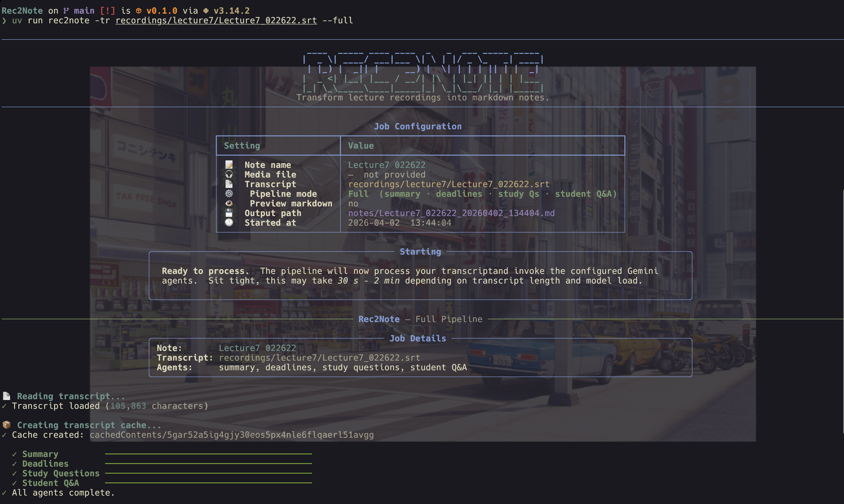Click the clock icon beside Started at
This screenshot has width=844, height=504.
pos(229,222)
